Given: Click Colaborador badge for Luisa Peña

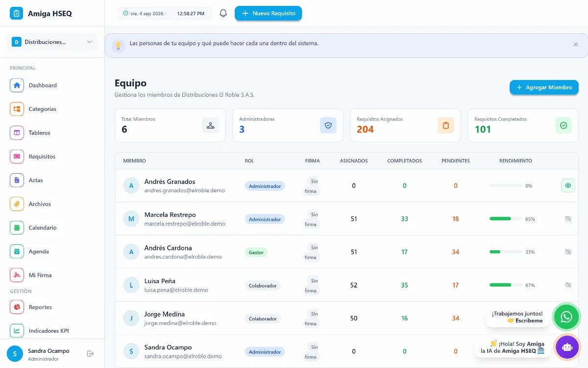Looking at the screenshot, I should click(263, 286).
